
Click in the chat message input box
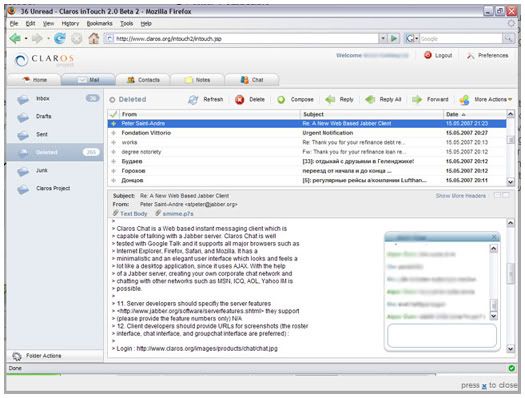[442, 335]
